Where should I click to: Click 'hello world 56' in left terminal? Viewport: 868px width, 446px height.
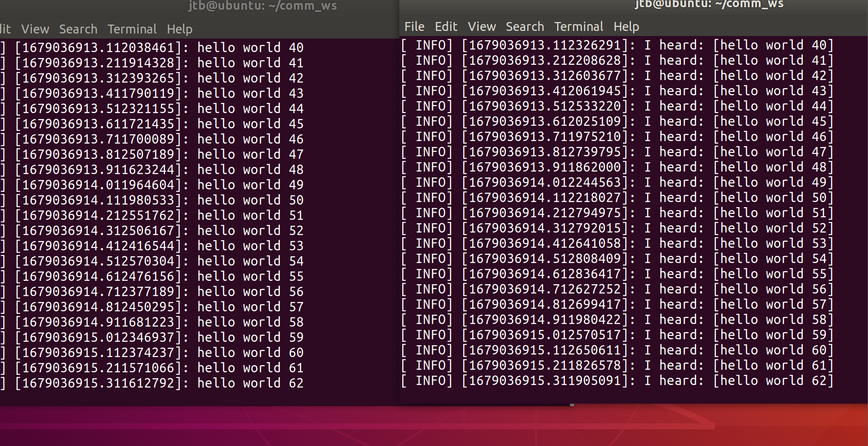(250, 291)
